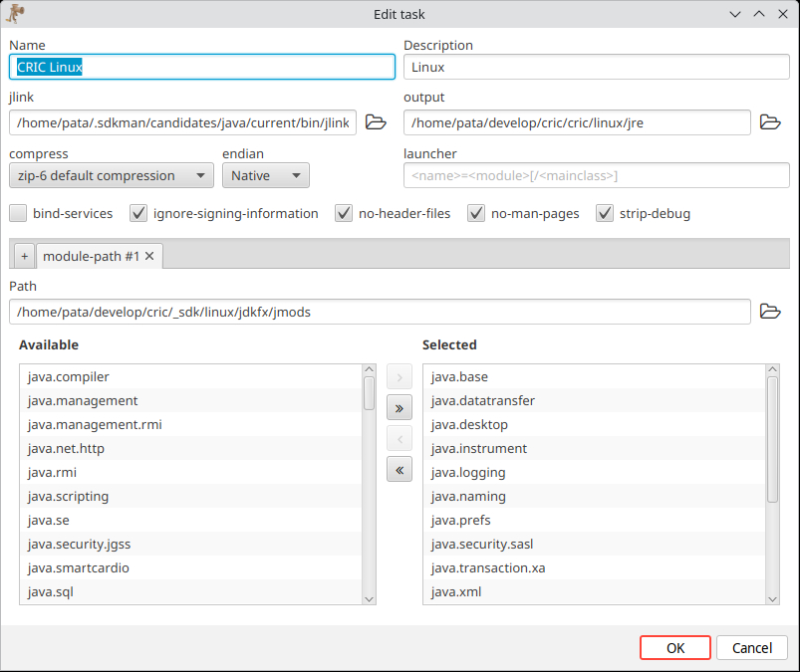
Task: Remove all modules from Selected list
Action: pyautogui.click(x=399, y=471)
